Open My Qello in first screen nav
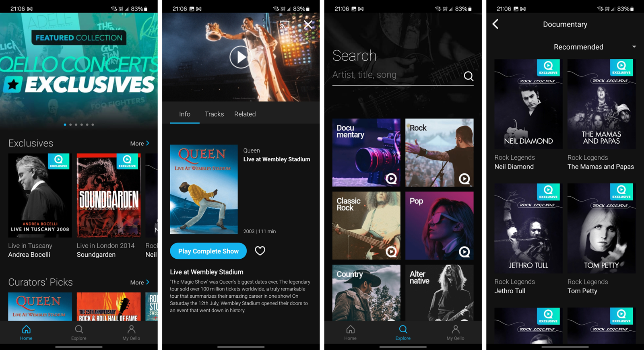644x350 pixels. pos(131,332)
